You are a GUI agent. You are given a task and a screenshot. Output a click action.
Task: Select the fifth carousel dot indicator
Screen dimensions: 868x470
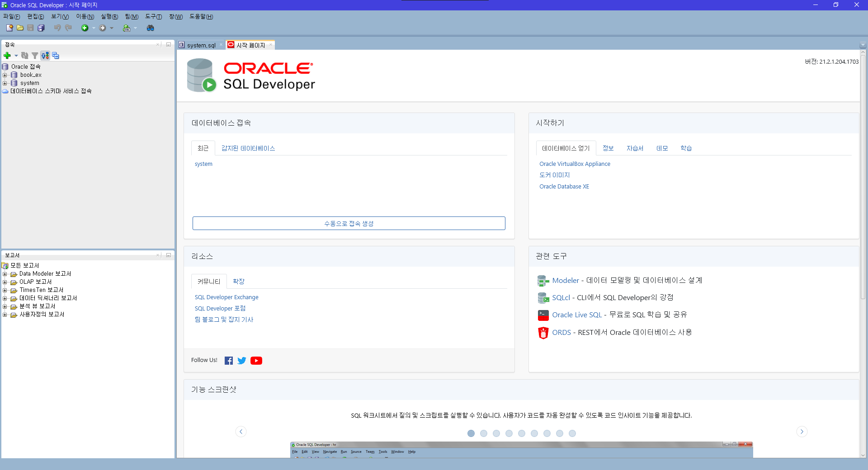(522, 433)
